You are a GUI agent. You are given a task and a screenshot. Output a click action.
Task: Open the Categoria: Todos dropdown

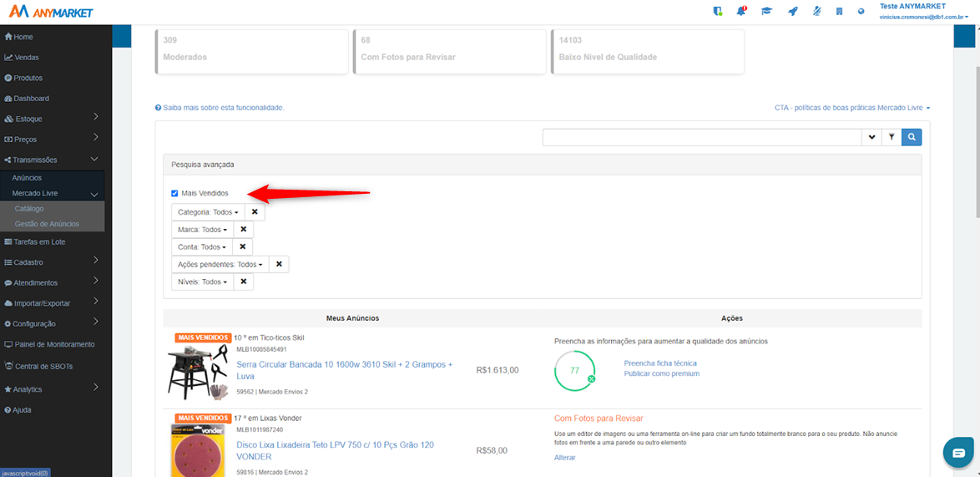click(208, 212)
